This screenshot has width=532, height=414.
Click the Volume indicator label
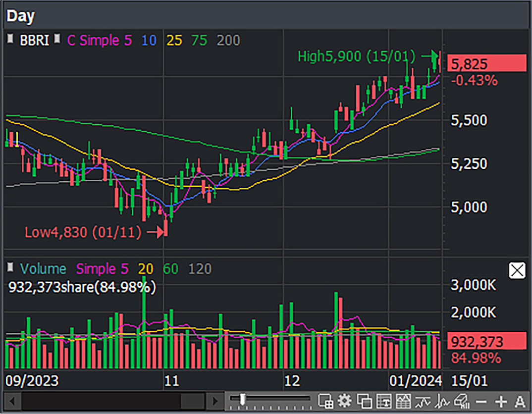coord(43,269)
